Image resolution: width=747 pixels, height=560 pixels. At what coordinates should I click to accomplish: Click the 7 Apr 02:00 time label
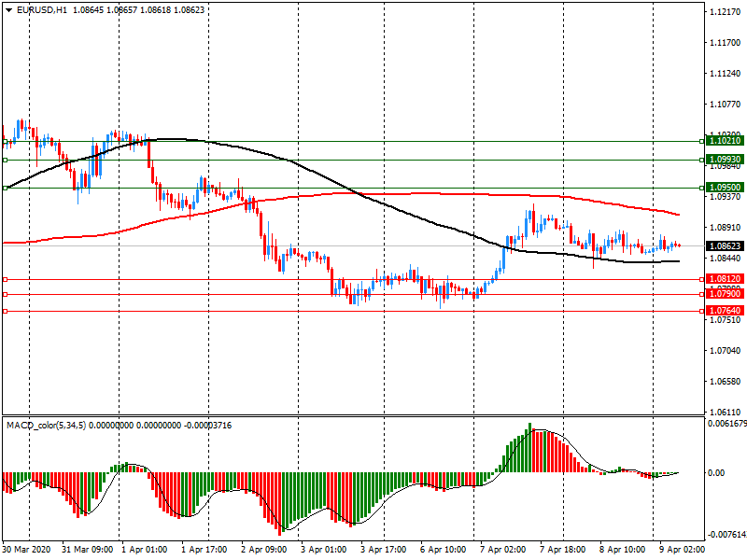tap(504, 550)
